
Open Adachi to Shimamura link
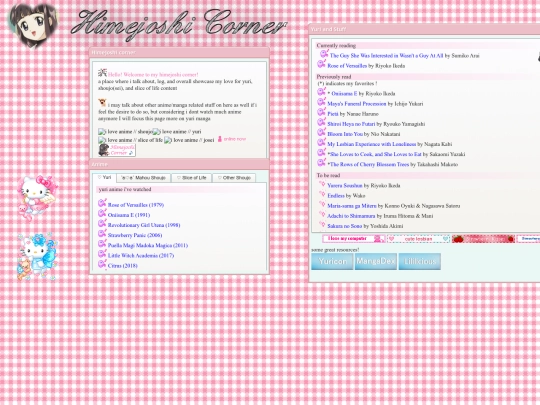click(351, 216)
